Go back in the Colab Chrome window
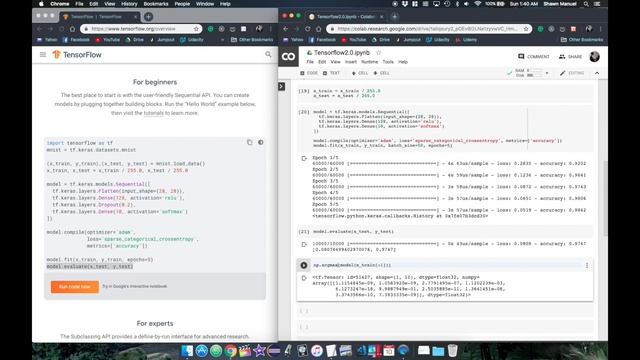Image resolution: width=640 pixels, height=360 pixels. pyautogui.click(x=286, y=29)
